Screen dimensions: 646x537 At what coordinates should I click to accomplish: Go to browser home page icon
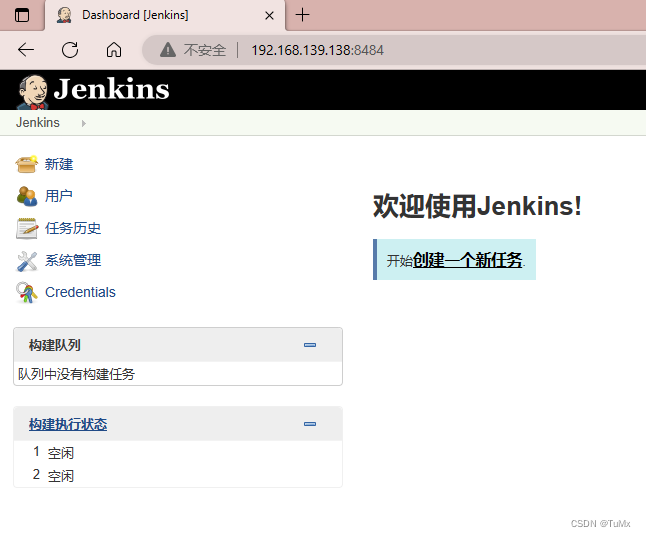[x=114, y=50]
